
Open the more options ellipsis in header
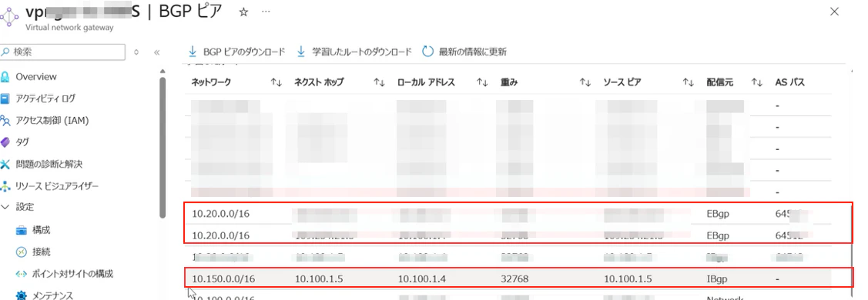(x=266, y=12)
